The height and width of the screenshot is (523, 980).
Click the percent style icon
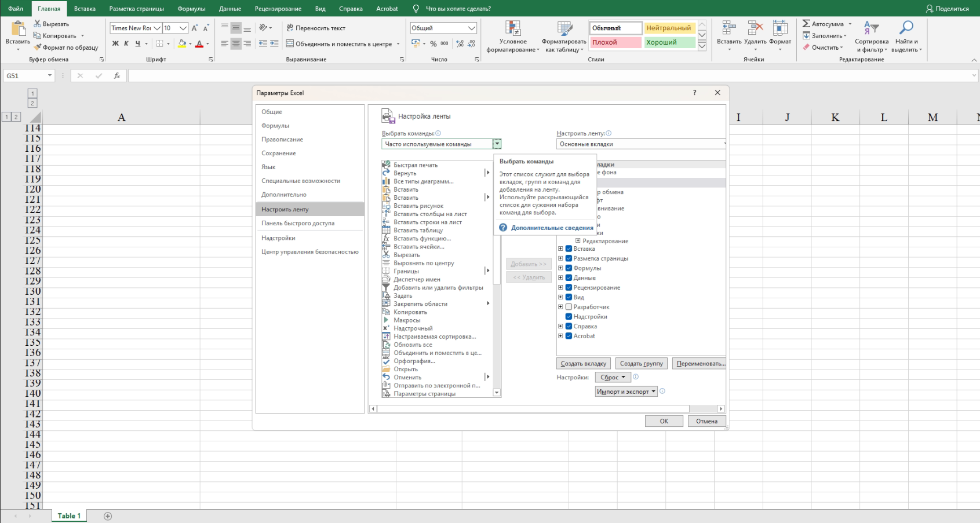click(433, 43)
